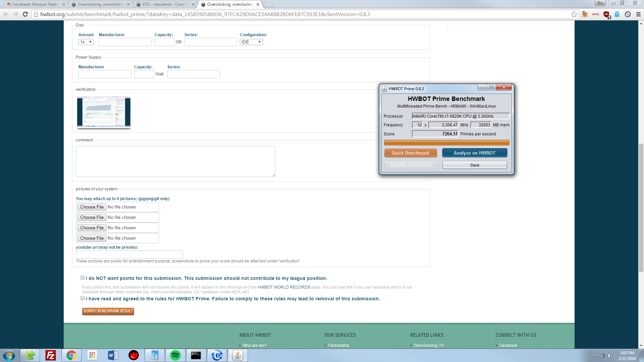Viewport: 644px width, 362px height.
Task: Show hidden tray icons arrow
Action: click(594, 356)
